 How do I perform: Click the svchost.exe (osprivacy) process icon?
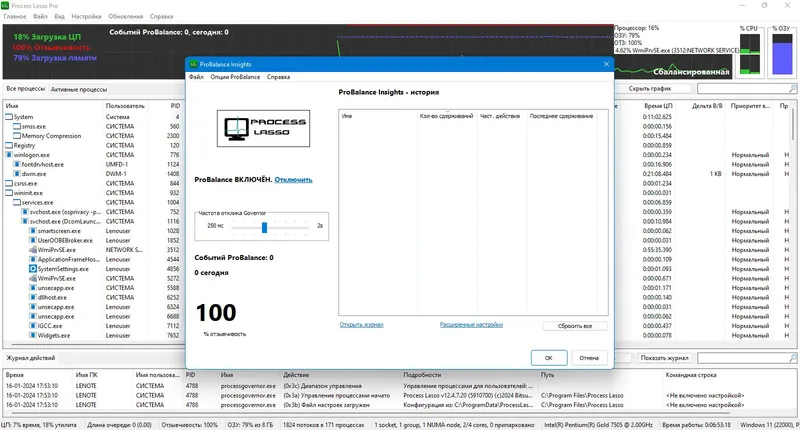[x=25, y=212]
